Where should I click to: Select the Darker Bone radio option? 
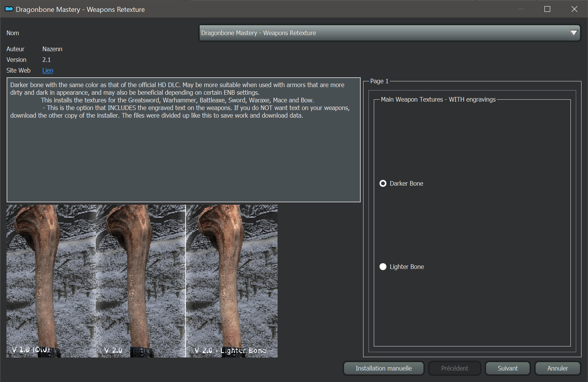[x=401, y=183]
